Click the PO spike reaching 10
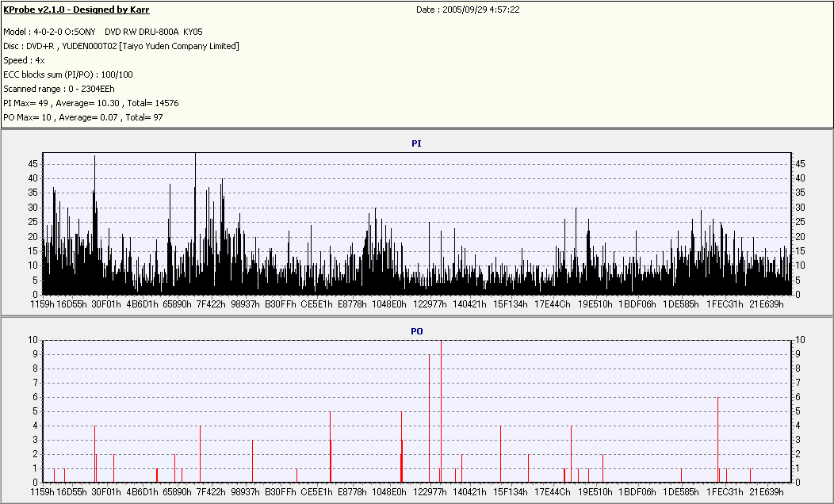This screenshot has height=504, width=834. point(441,411)
